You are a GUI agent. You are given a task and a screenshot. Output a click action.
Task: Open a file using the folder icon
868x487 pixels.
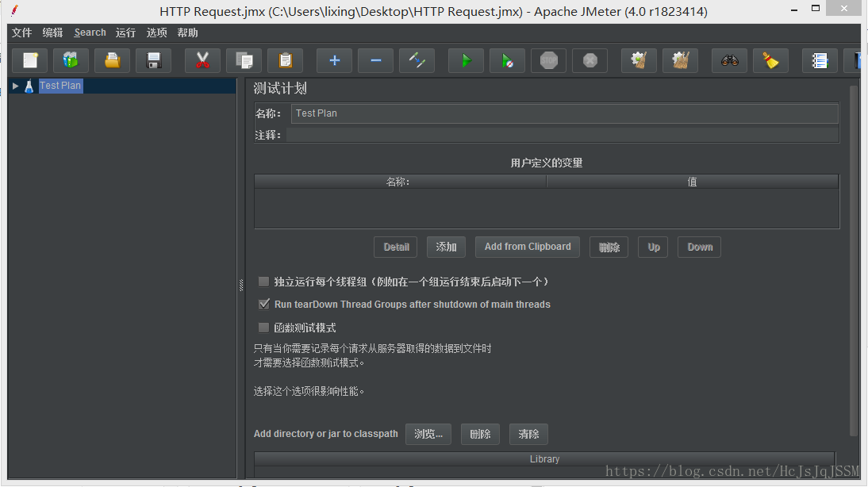113,60
